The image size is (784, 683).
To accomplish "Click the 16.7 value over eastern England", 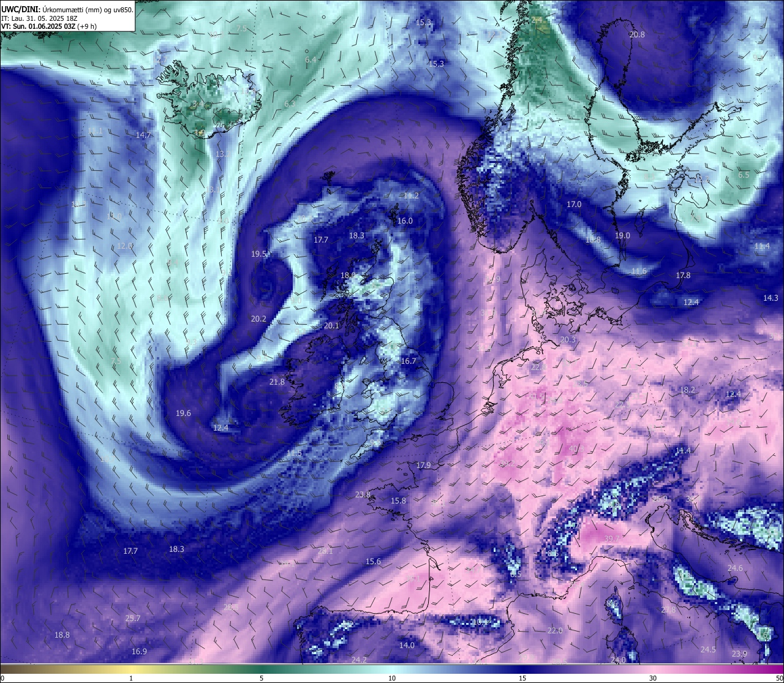I will coord(409,361).
